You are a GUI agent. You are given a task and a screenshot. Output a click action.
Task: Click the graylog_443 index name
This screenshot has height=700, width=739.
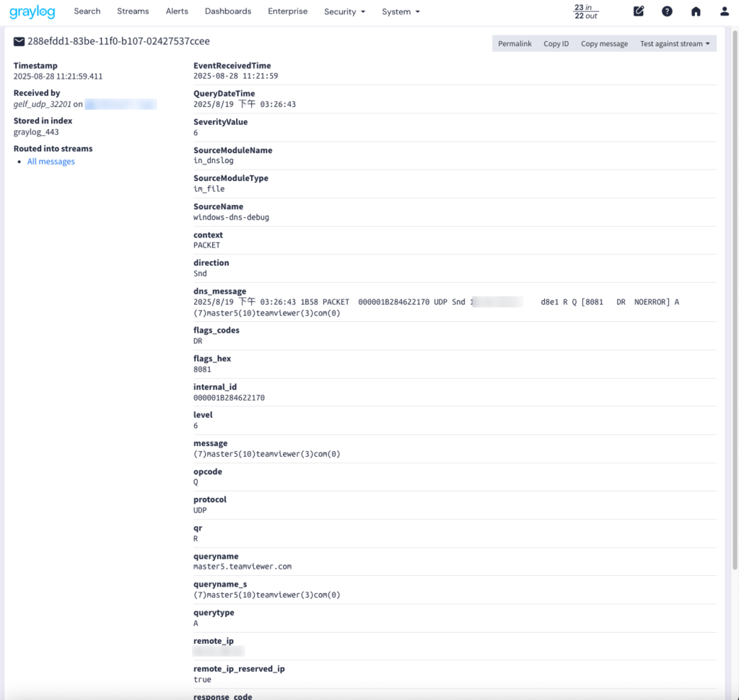pyautogui.click(x=36, y=132)
